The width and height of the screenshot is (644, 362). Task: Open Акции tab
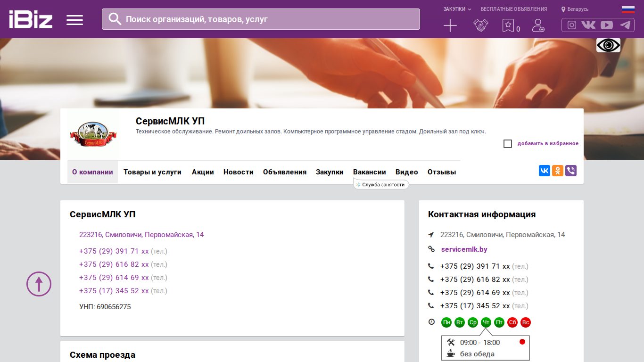pos(203,172)
